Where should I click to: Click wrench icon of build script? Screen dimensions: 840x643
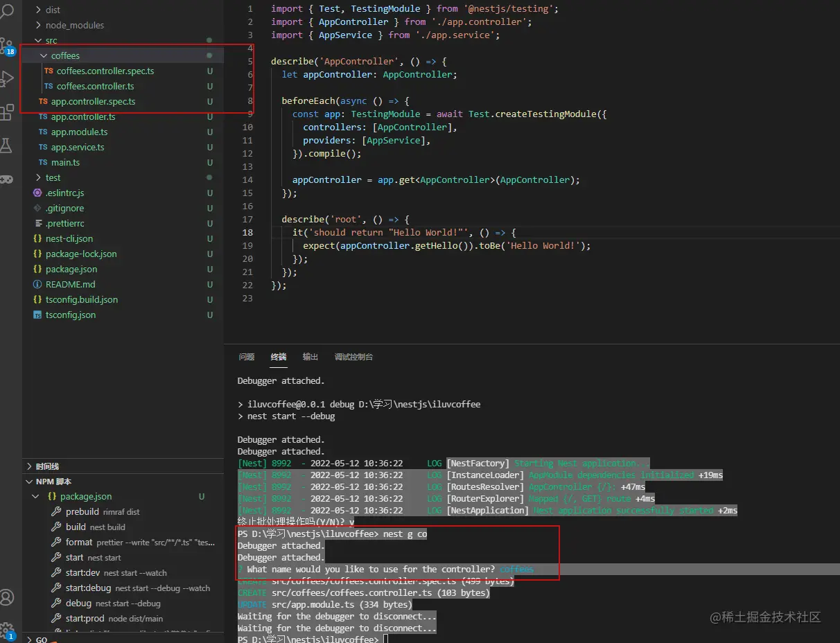click(x=57, y=527)
